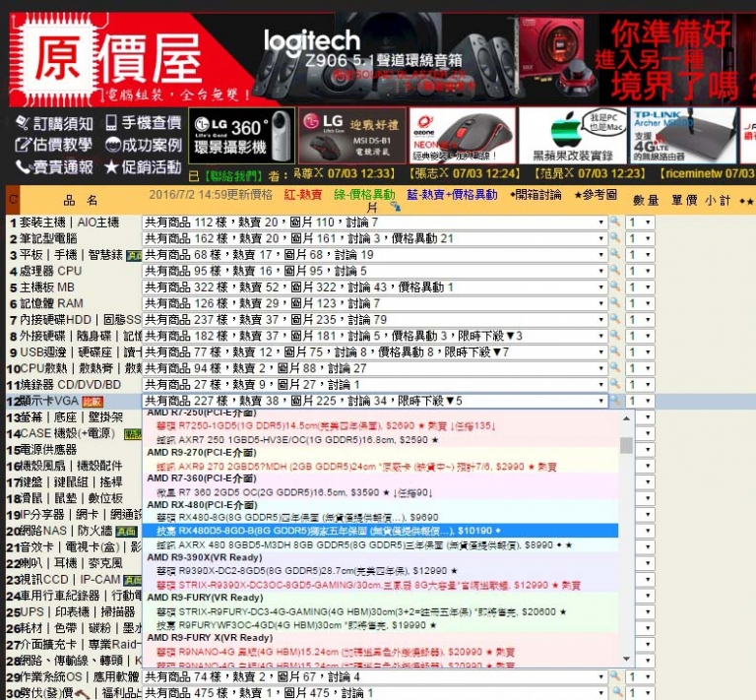Viewport: 756px width, 700px height.
Task: Click the 聯絡我們 link
Action: click(x=233, y=175)
